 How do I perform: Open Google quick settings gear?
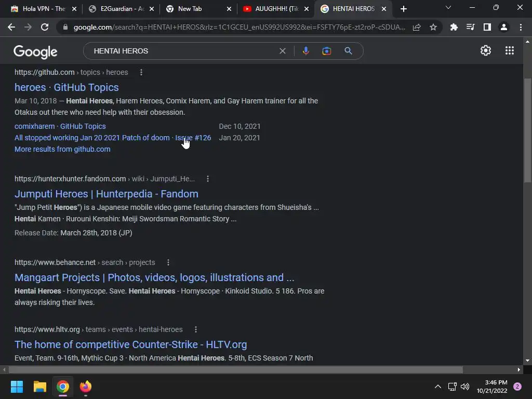pyautogui.click(x=486, y=50)
